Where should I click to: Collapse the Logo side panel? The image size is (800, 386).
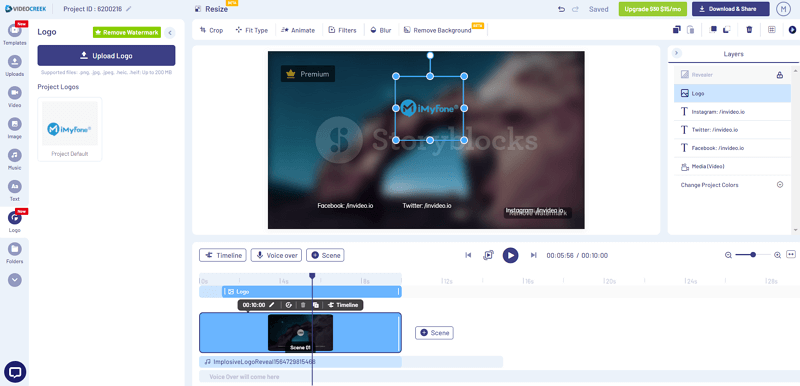(169, 33)
